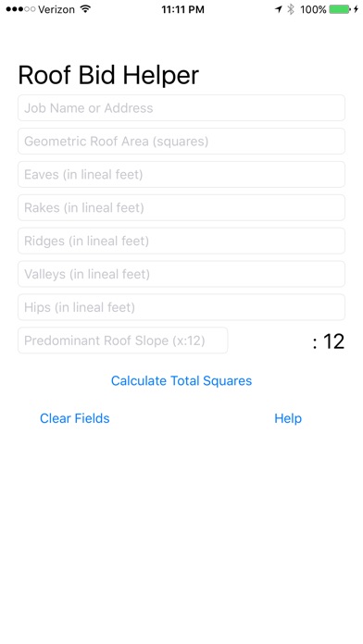Screen dimensions: 363x644
Task: Select the Ridges lineal feet field
Action: coord(181,241)
